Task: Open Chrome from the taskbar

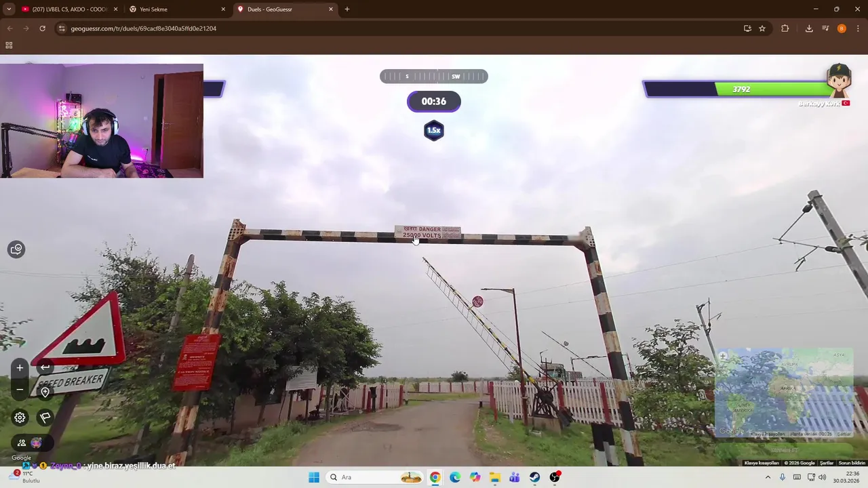Action: click(435, 477)
